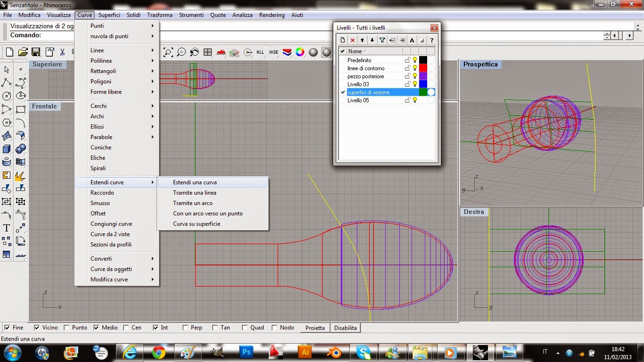Click the Box solid tool icon
Image resolution: width=644 pixels, height=362 pixels.
click(7, 149)
